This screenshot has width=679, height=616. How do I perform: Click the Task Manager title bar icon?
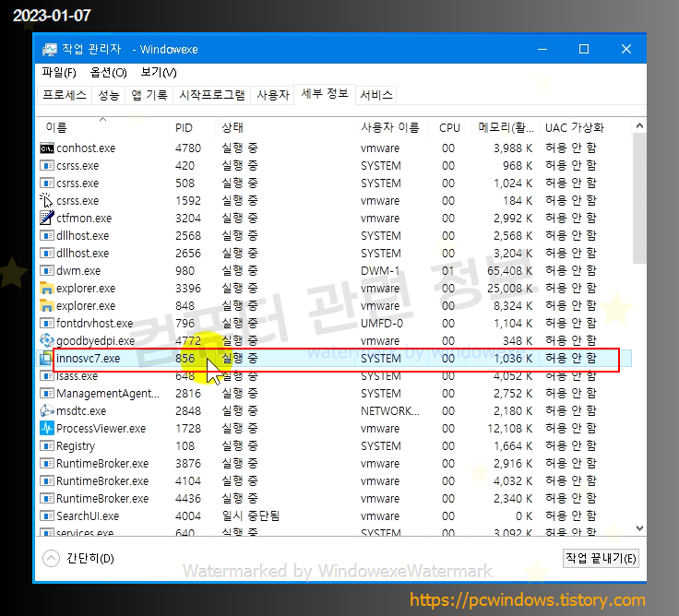pos(50,50)
